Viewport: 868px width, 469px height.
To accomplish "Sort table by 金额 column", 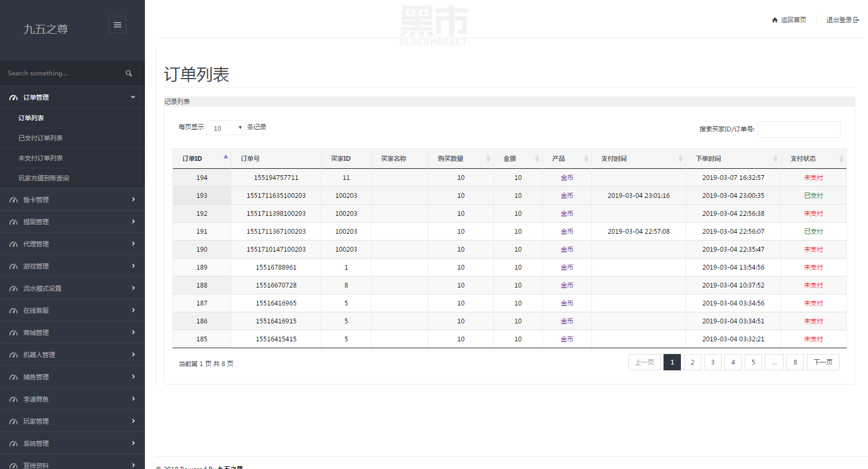I will coord(537,158).
